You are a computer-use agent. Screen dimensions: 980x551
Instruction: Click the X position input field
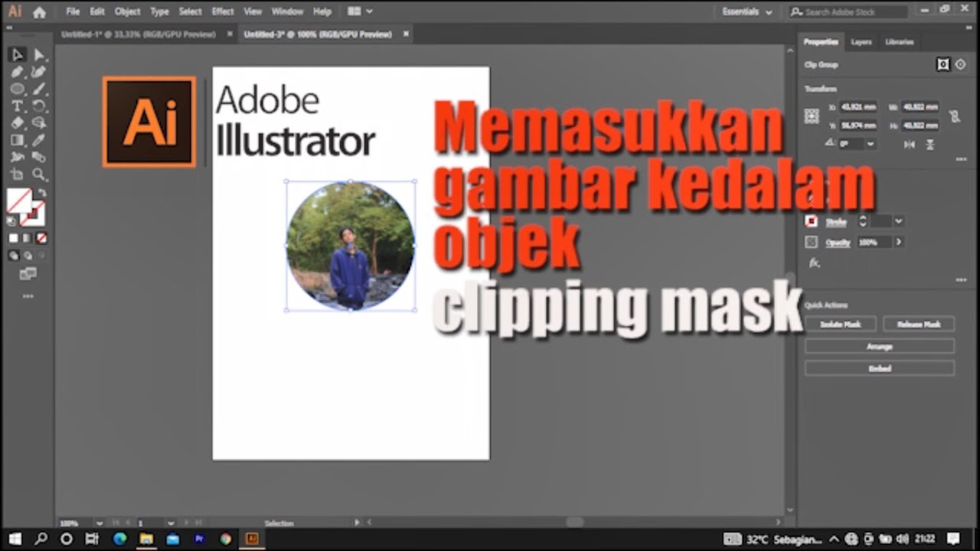[857, 107]
